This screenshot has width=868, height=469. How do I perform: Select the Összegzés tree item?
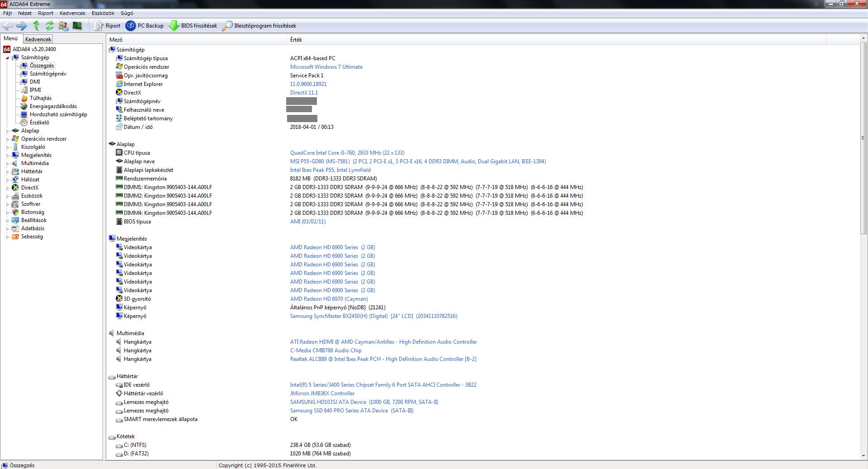tap(42, 66)
